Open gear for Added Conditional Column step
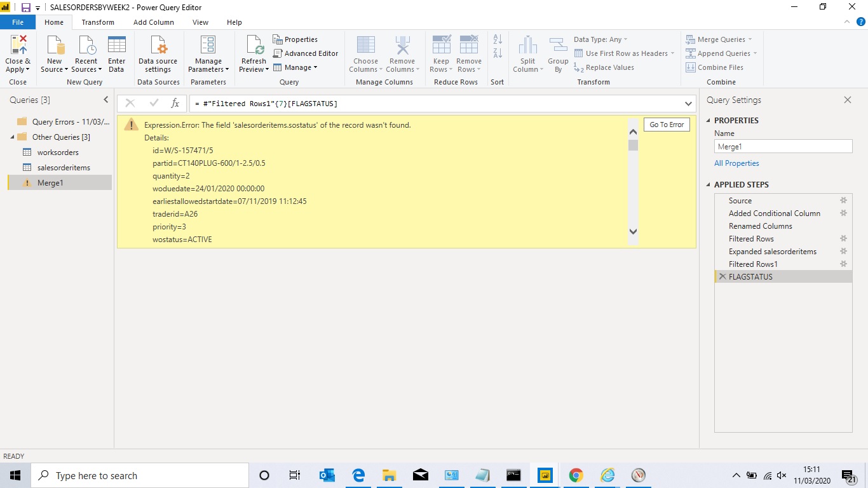The height and width of the screenshot is (488, 868). [x=843, y=213]
